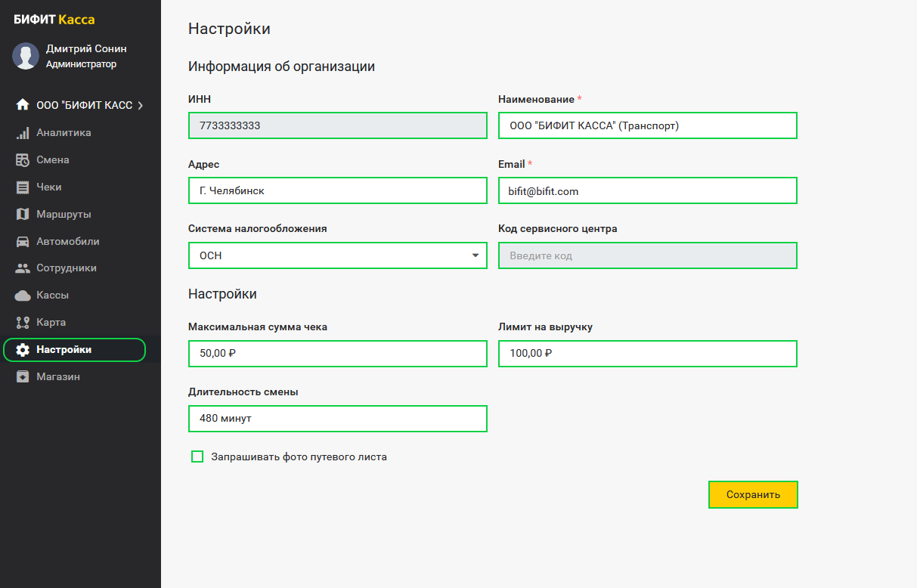Focus the Наименование input field
This screenshot has width=917, height=588.
point(648,125)
